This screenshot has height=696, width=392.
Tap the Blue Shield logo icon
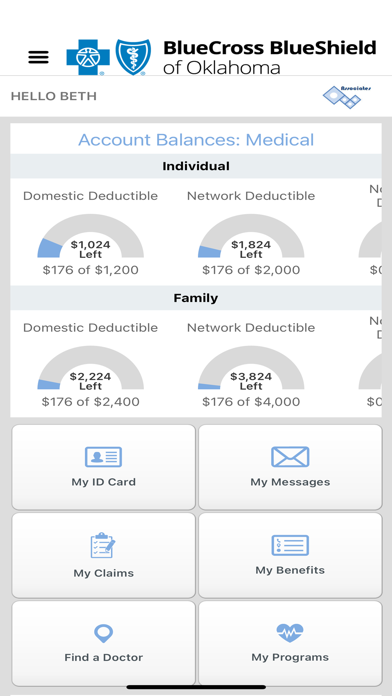point(133,57)
